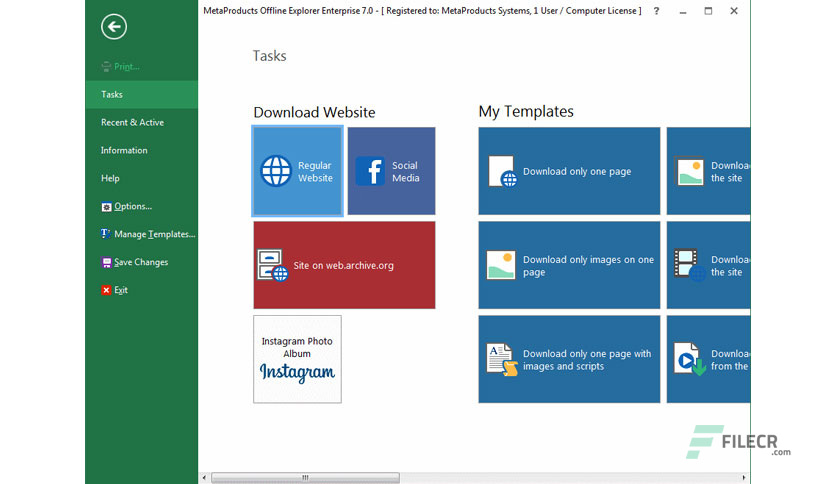Select the Regular Website tile label

(x=315, y=172)
